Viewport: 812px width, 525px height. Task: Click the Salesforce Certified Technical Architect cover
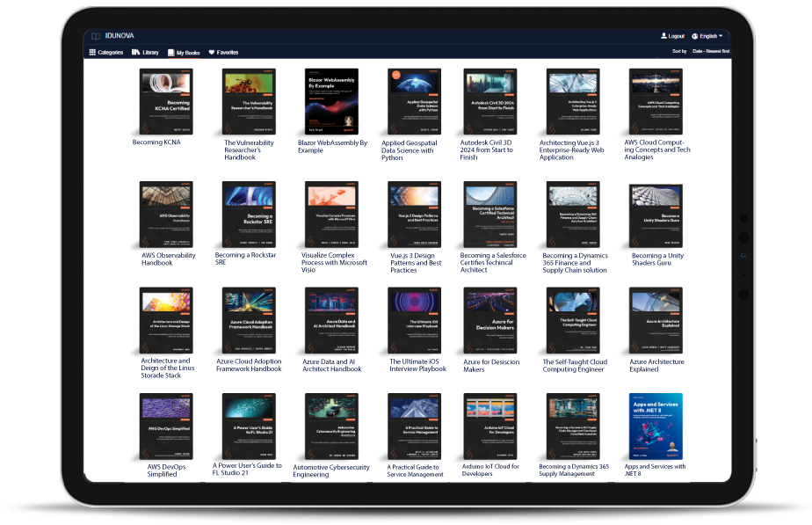489,215
